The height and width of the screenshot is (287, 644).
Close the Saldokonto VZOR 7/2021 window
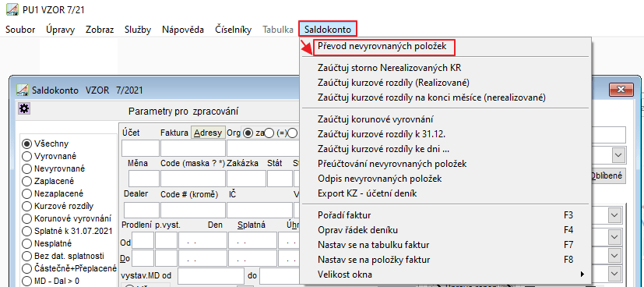[x=620, y=89]
